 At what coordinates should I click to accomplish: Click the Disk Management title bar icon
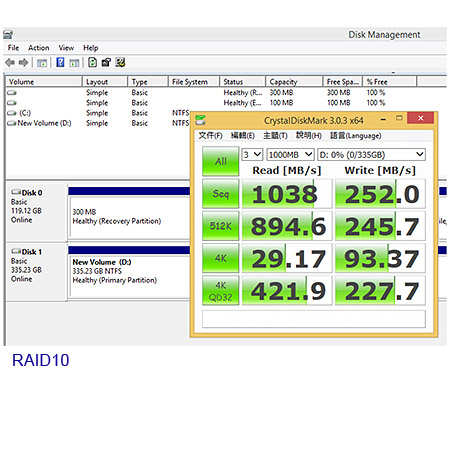coord(8,34)
